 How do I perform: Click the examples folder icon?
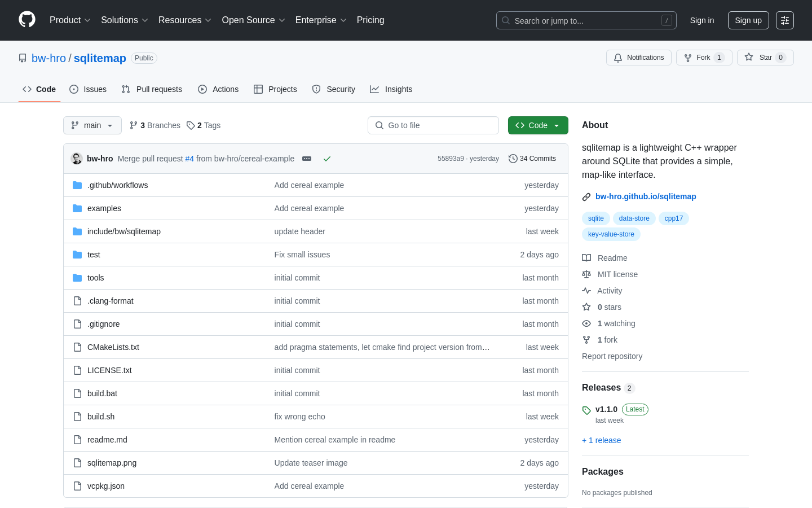click(77, 208)
